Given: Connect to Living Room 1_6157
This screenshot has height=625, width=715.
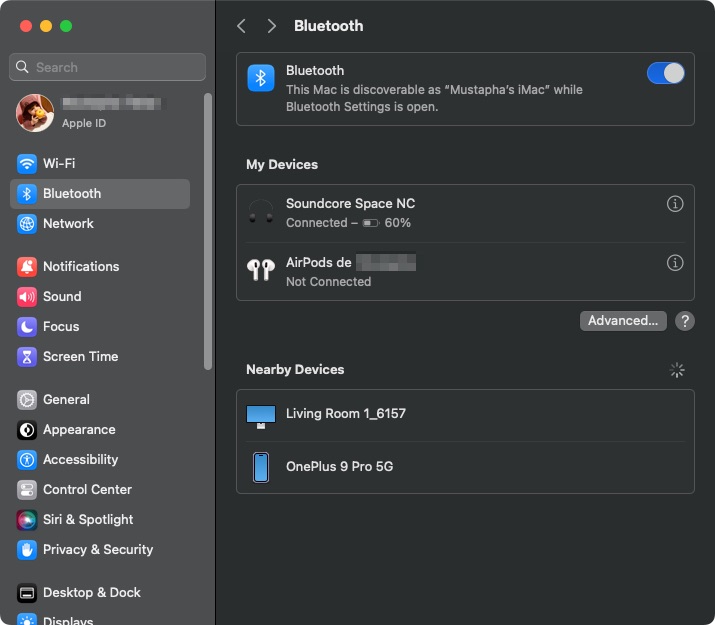Looking at the screenshot, I should tap(465, 415).
